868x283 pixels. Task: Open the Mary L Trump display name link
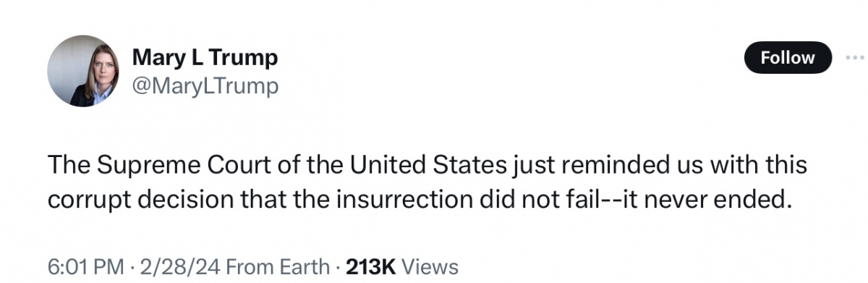205,58
